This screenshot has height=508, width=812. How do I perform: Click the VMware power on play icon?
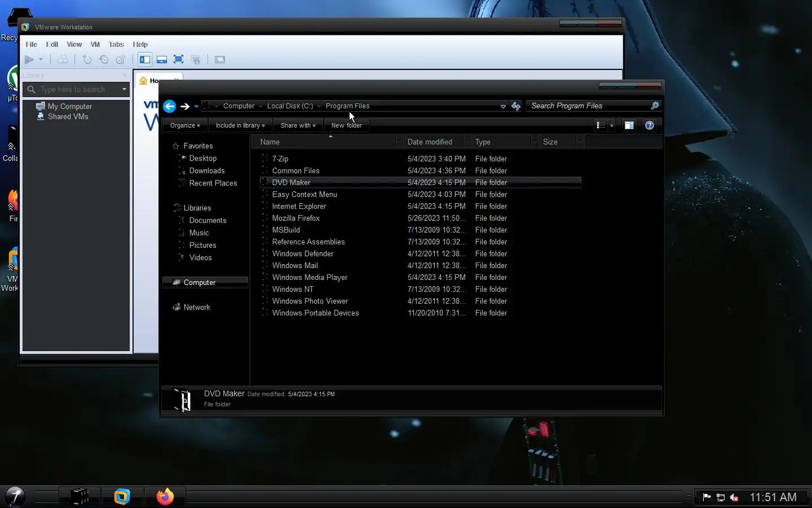point(29,59)
